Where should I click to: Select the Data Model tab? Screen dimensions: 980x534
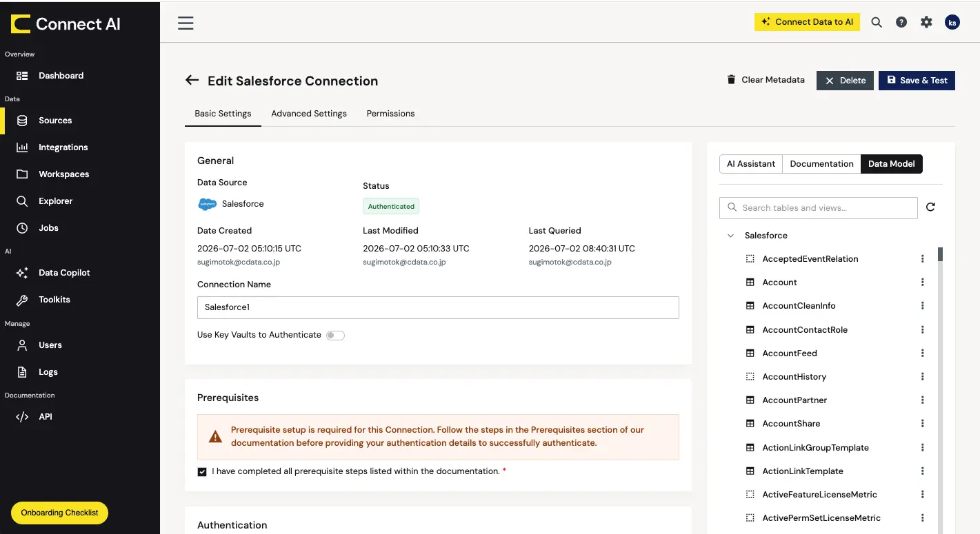pyautogui.click(x=892, y=164)
